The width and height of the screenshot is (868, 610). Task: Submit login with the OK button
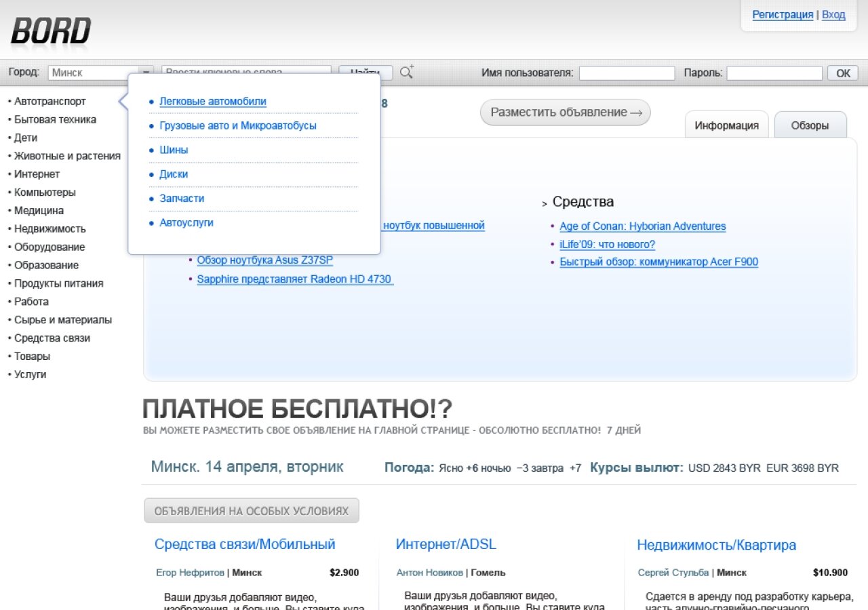tap(843, 73)
